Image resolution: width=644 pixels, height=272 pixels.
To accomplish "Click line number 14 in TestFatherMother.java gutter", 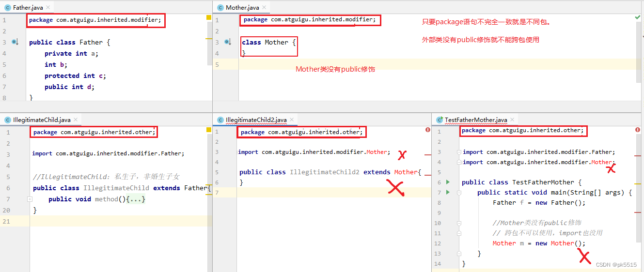I will click(x=438, y=263).
